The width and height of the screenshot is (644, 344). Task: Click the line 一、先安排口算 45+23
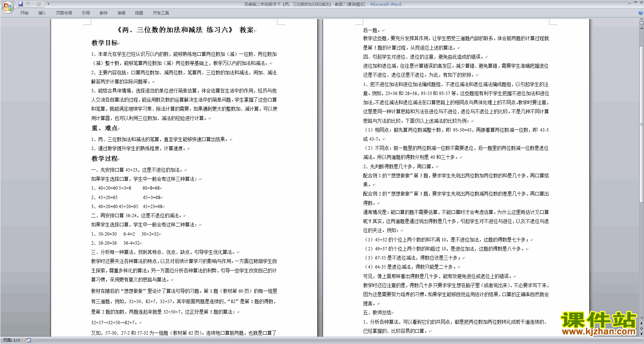138,170
